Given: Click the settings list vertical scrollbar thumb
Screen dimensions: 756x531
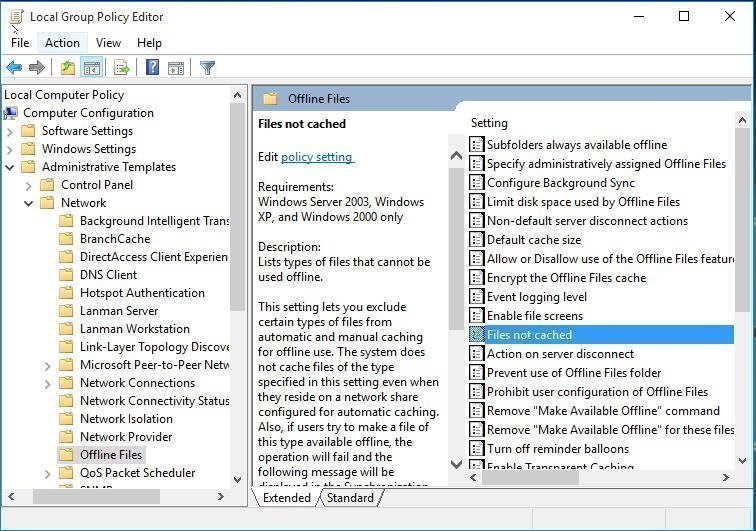Looking at the screenshot, I should (742, 220).
